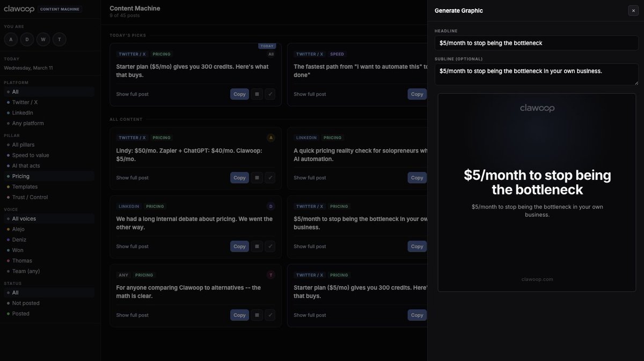Show full post for Starter plan today card
Viewport: 644px width, 361px height.
tap(133, 95)
